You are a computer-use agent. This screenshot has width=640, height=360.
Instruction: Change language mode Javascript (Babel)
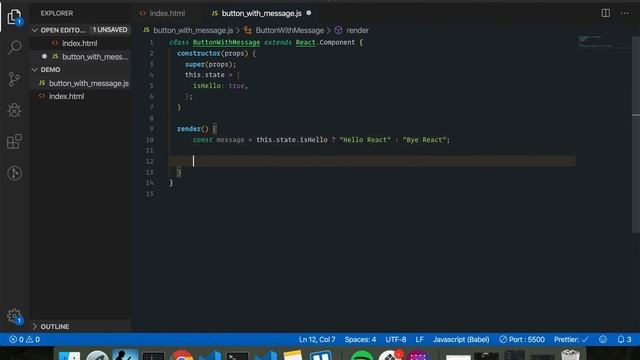pyautogui.click(x=461, y=339)
